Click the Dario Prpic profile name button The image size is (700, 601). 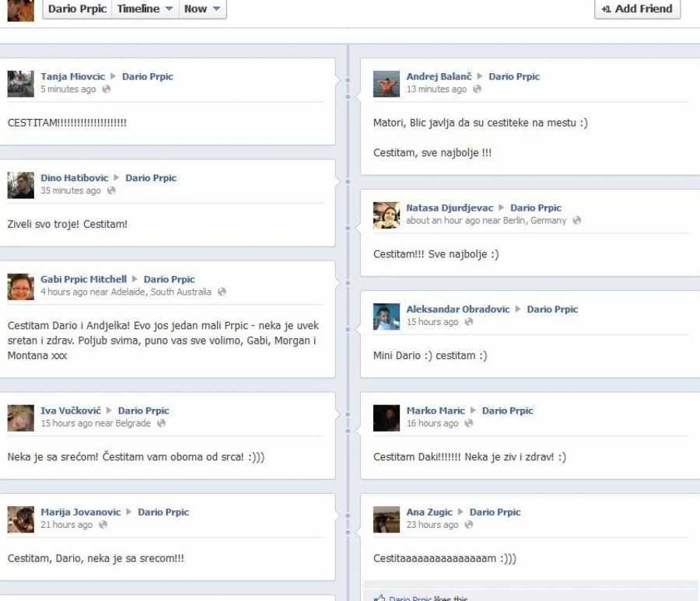[x=77, y=9]
